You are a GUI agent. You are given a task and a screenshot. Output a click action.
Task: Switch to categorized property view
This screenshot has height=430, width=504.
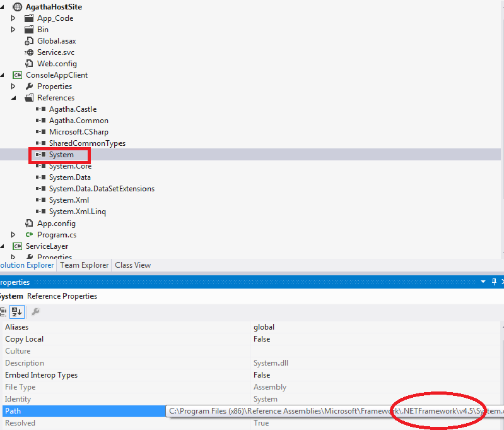tap(3, 311)
